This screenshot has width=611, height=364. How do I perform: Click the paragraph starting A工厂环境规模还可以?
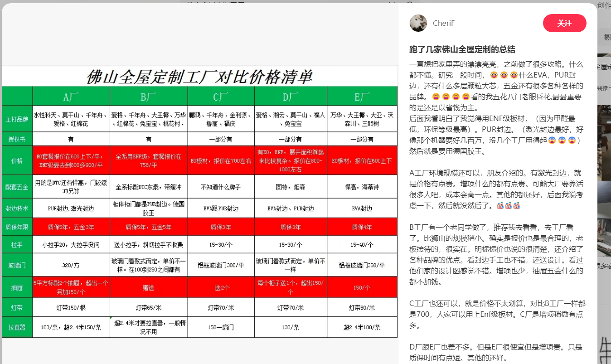point(496,189)
